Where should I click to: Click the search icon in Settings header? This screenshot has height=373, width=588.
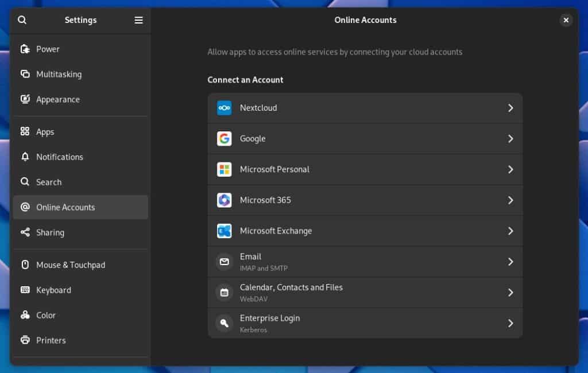pyautogui.click(x=22, y=20)
